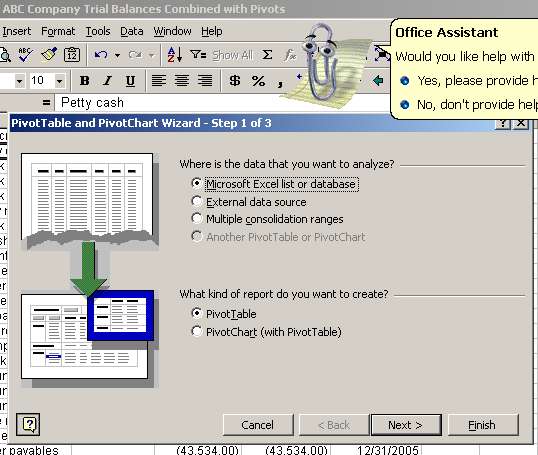This screenshot has height=455, width=538.
Task: Open the Tools menu
Action: coord(98,31)
